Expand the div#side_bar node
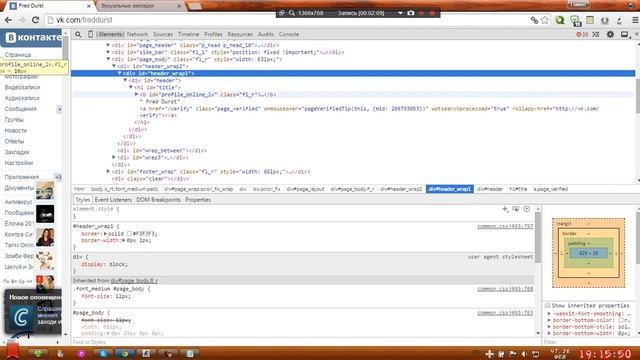Image resolution: width=640 pixels, height=360 pixels. pos(108,52)
